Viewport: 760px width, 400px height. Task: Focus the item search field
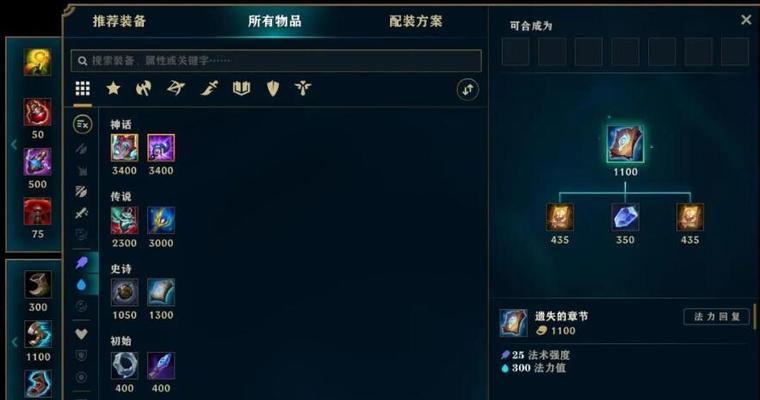[276, 61]
